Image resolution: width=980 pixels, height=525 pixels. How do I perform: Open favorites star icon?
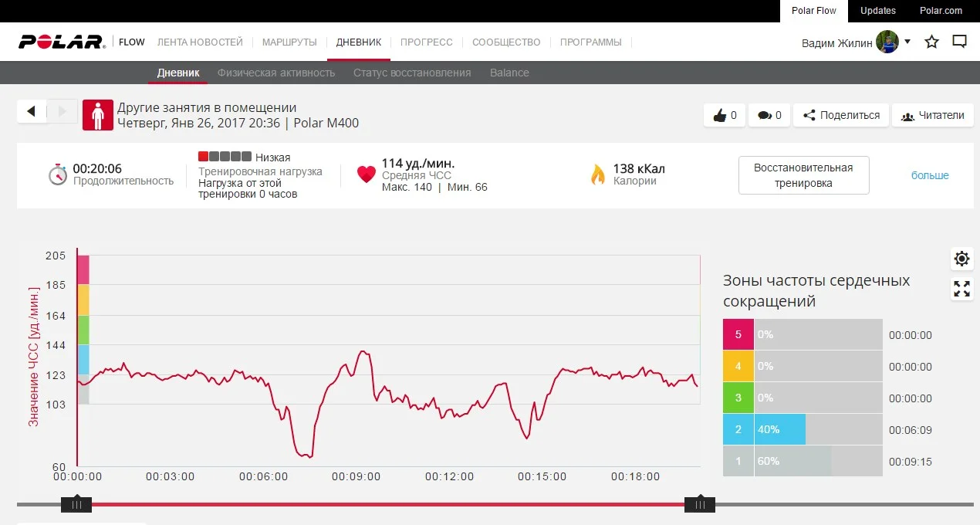[931, 42]
